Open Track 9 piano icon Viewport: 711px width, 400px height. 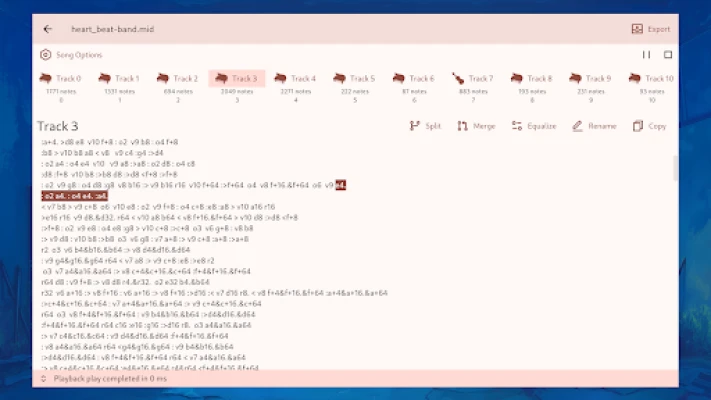point(575,78)
